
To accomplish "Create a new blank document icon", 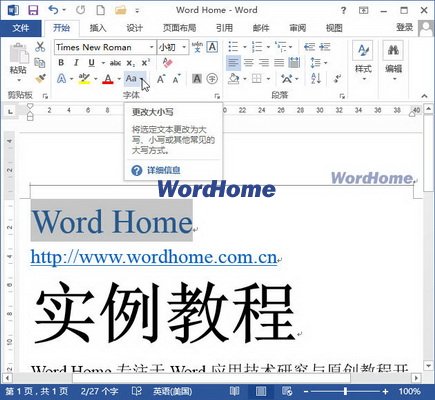I will (100, 10).
